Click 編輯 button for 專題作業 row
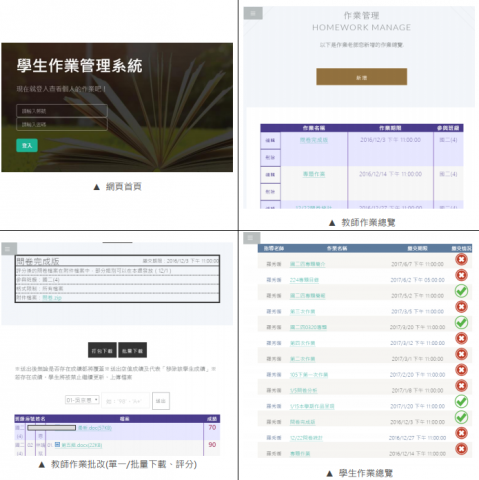 click(270, 175)
